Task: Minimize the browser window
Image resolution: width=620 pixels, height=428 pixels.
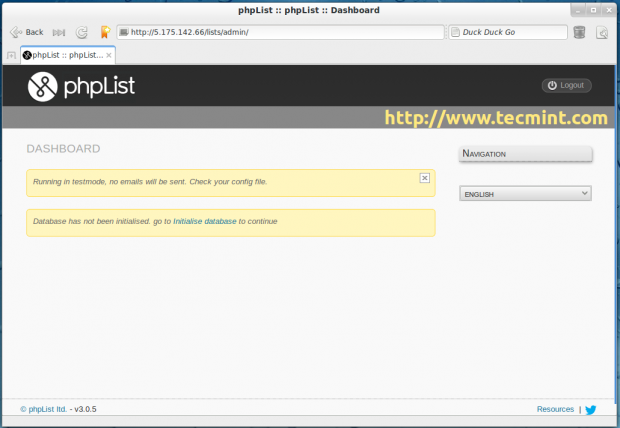Action: [578, 11]
